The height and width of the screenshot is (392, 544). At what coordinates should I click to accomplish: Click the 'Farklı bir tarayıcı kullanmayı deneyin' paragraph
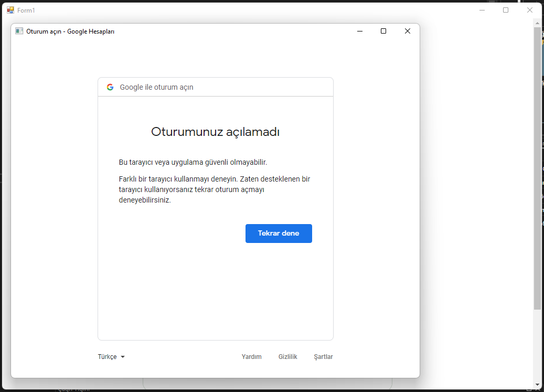tap(215, 189)
